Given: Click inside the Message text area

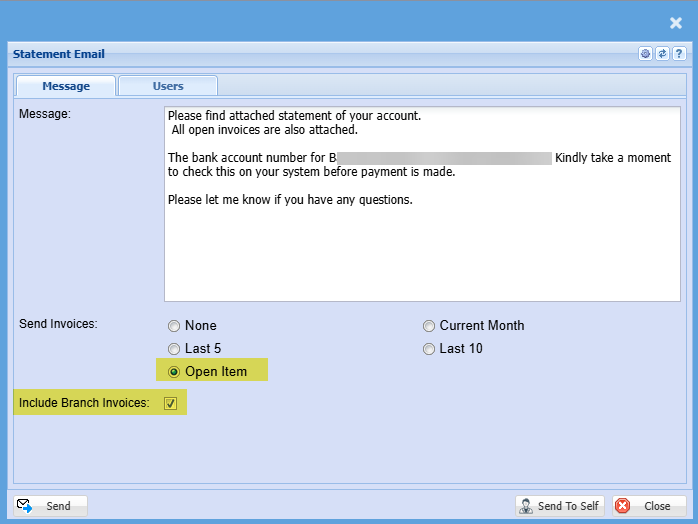Looking at the screenshot, I should [x=421, y=250].
